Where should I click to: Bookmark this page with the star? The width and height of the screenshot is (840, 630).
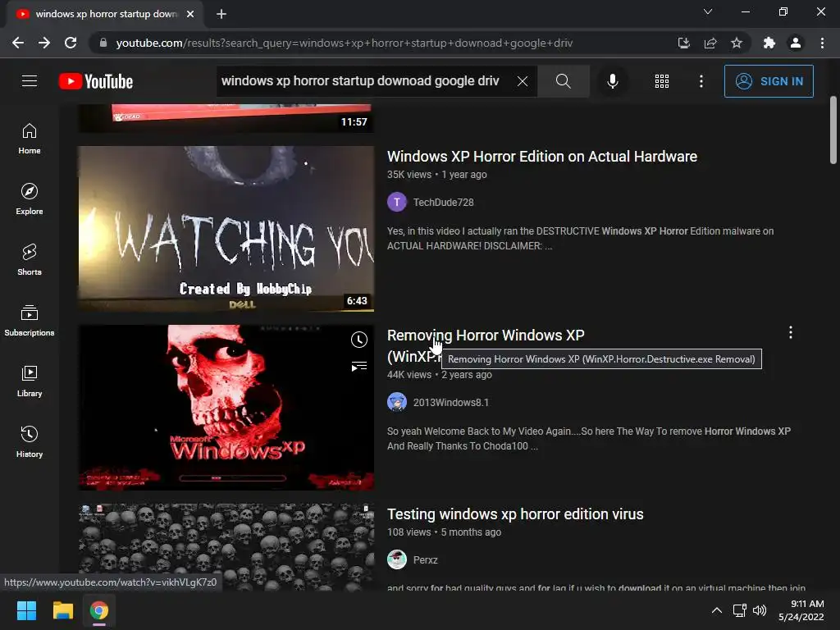(x=737, y=43)
